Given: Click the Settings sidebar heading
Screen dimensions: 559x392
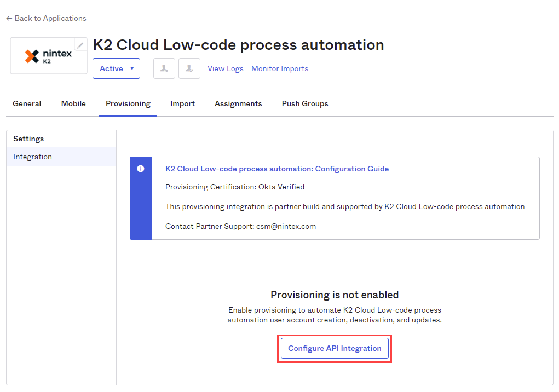Looking at the screenshot, I should (x=28, y=139).
